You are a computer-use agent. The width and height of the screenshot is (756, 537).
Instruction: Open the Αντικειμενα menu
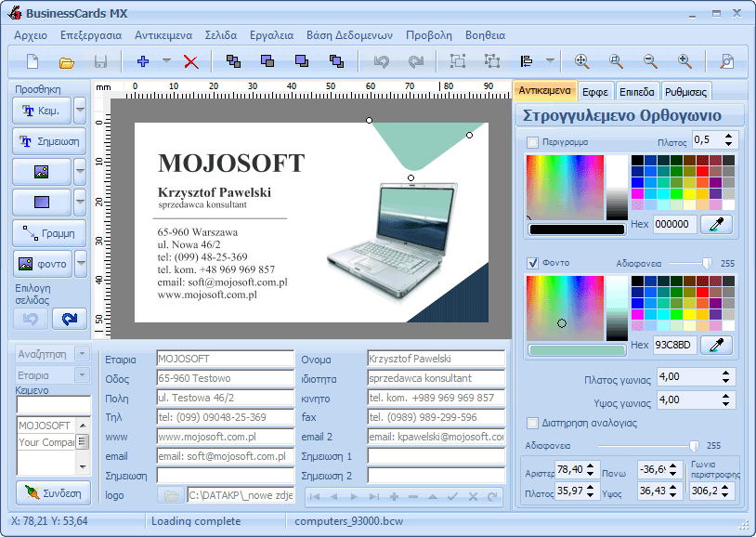click(x=163, y=35)
